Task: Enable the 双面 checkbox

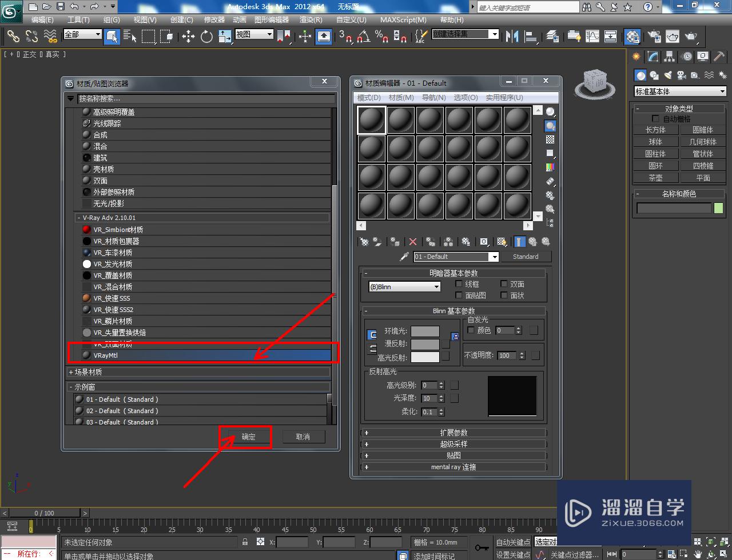Action: pyautogui.click(x=504, y=283)
